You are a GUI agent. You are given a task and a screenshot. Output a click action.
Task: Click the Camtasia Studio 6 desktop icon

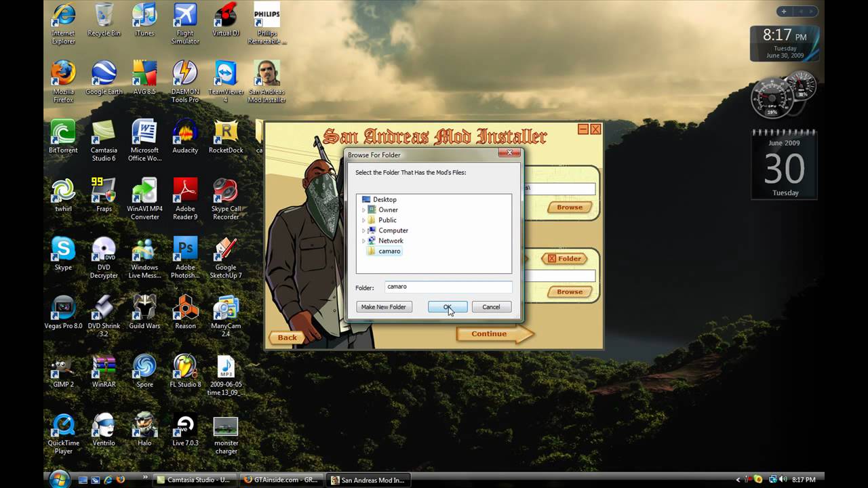pyautogui.click(x=104, y=141)
